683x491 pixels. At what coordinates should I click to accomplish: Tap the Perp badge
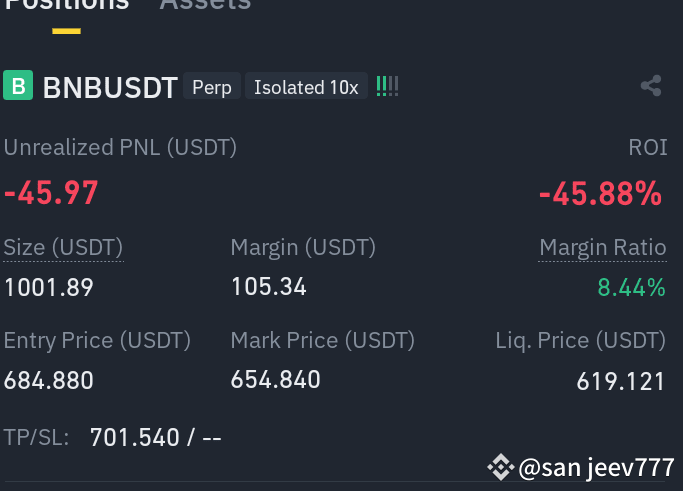[212, 86]
